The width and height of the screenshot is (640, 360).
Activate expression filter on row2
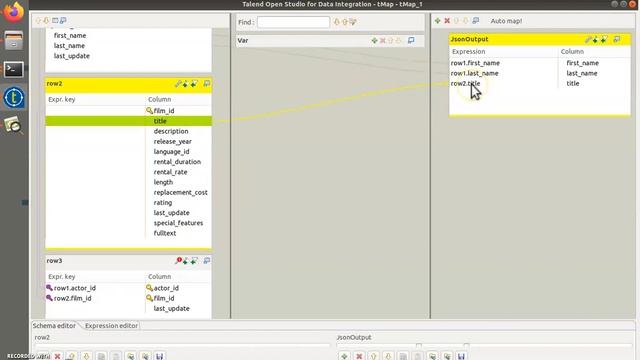(185, 84)
